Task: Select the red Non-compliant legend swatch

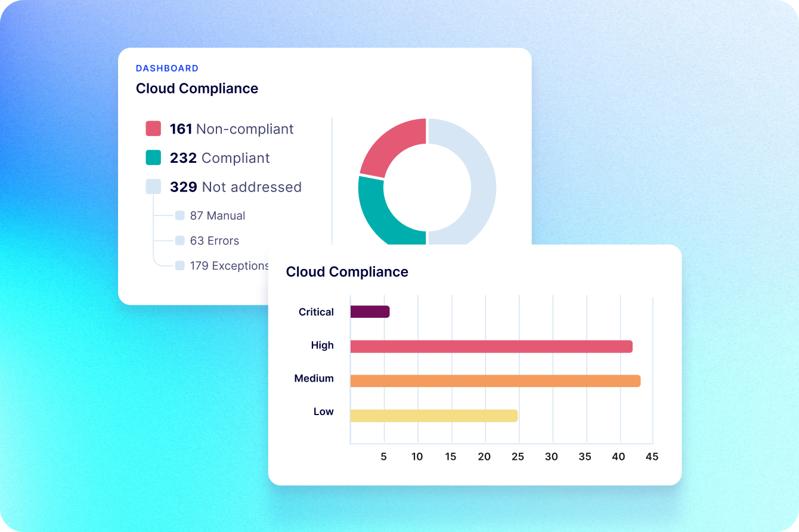Action: pyautogui.click(x=152, y=128)
